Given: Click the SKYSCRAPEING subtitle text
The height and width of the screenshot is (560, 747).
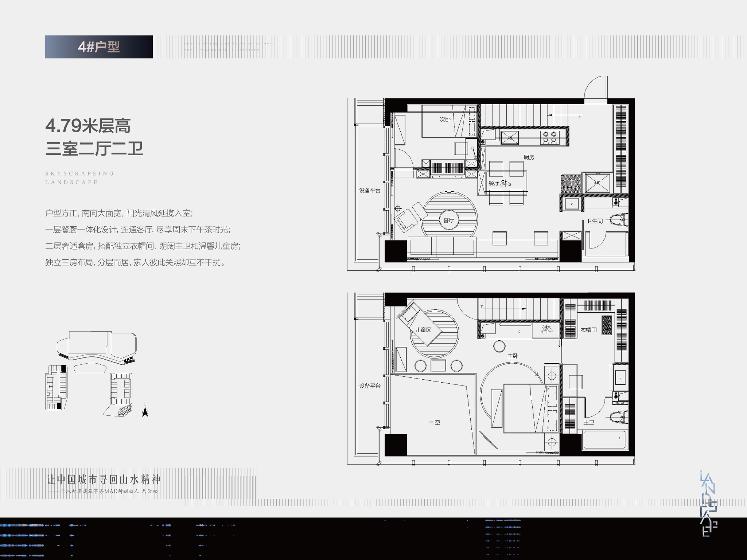Looking at the screenshot, I should pos(79,173).
